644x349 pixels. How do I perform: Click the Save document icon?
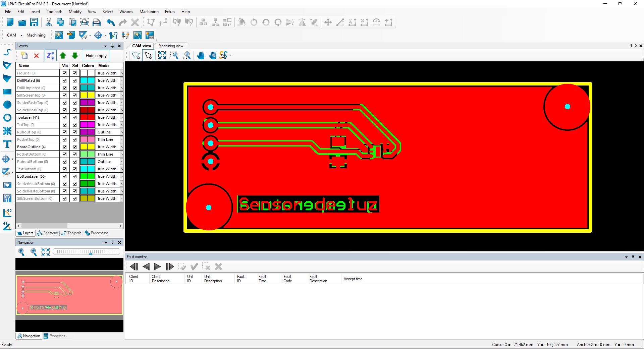(x=34, y=22)
